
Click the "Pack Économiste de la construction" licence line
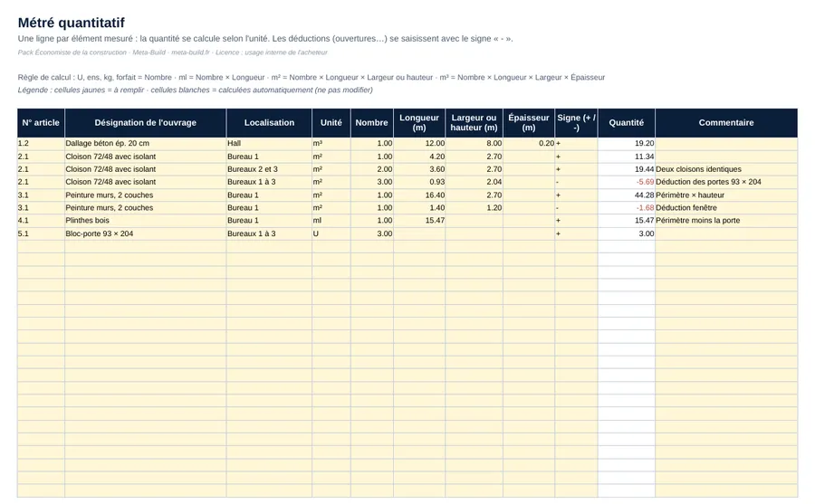(x=173, y=52)
